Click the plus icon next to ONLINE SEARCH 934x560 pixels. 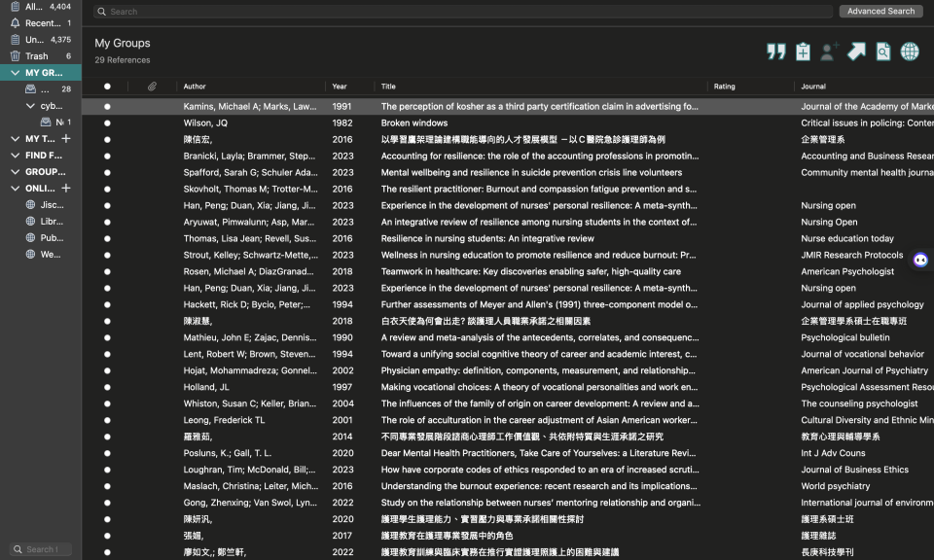[x=66, y=189]
